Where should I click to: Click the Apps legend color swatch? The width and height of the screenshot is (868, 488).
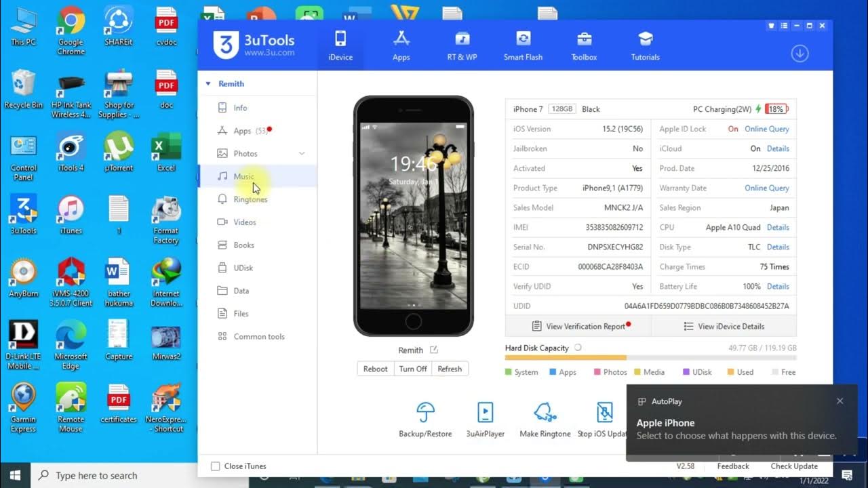point(553,372)
